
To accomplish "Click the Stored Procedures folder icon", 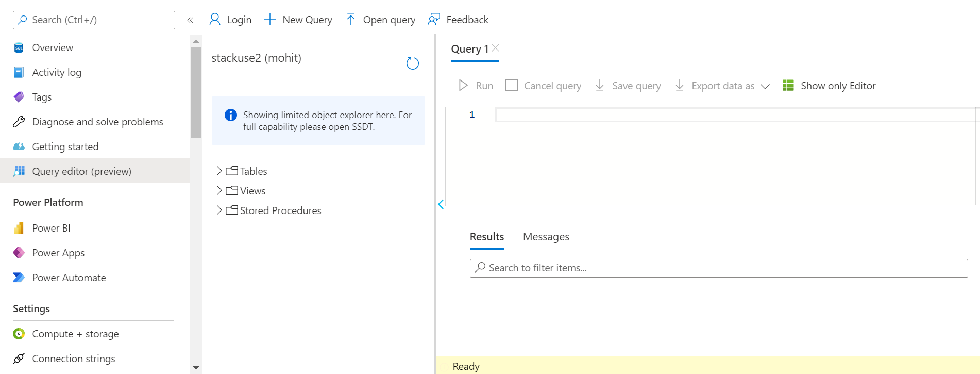I will point(232,210).
